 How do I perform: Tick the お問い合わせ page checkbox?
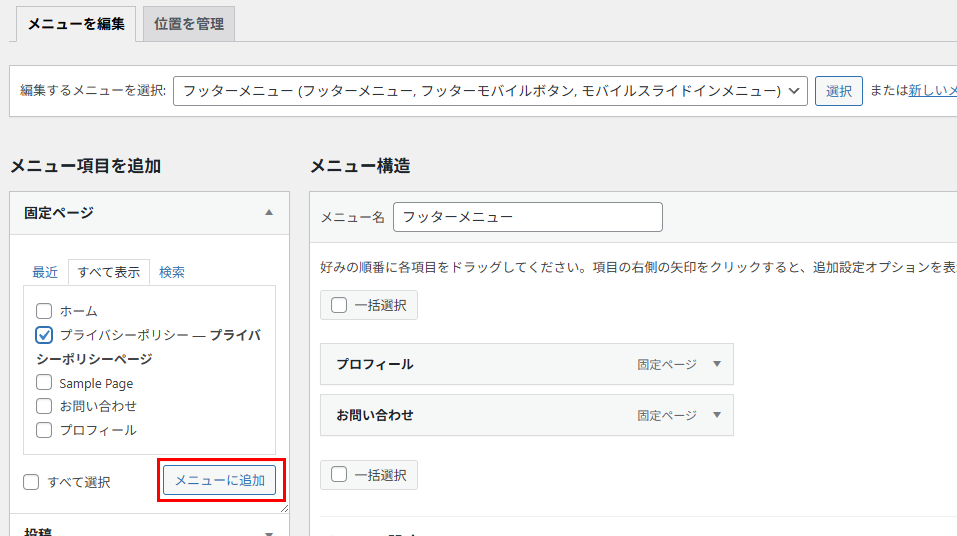44,406
